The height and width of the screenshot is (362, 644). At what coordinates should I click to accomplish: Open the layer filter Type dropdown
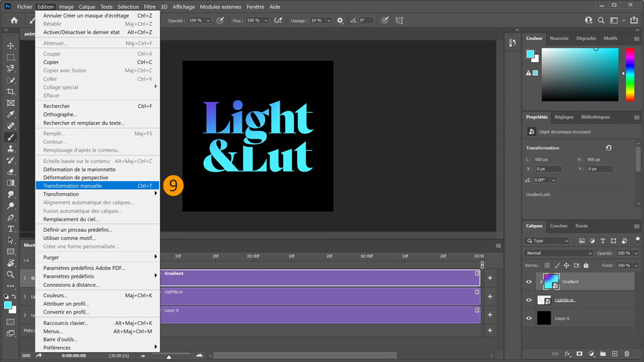[x=548, y=241]
